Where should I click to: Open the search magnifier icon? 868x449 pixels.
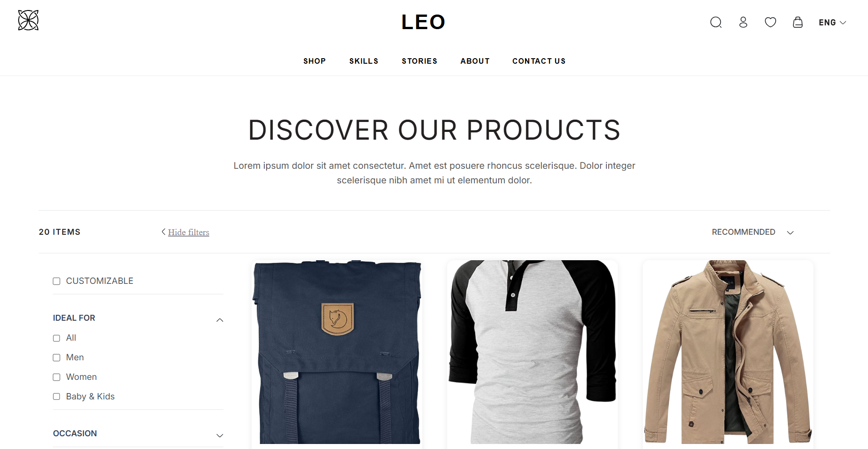pyautogui.click(x=716, y=22)
